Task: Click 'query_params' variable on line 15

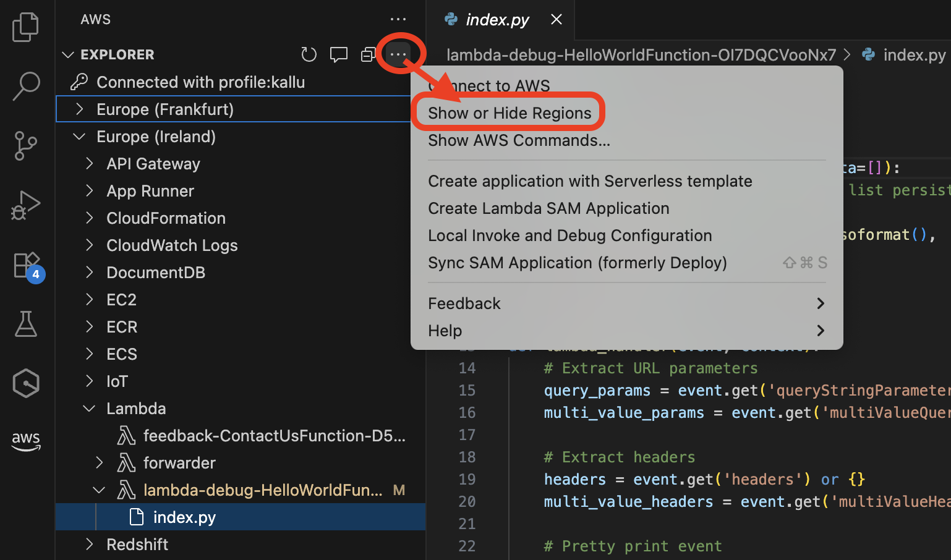Action: point(597,391)
